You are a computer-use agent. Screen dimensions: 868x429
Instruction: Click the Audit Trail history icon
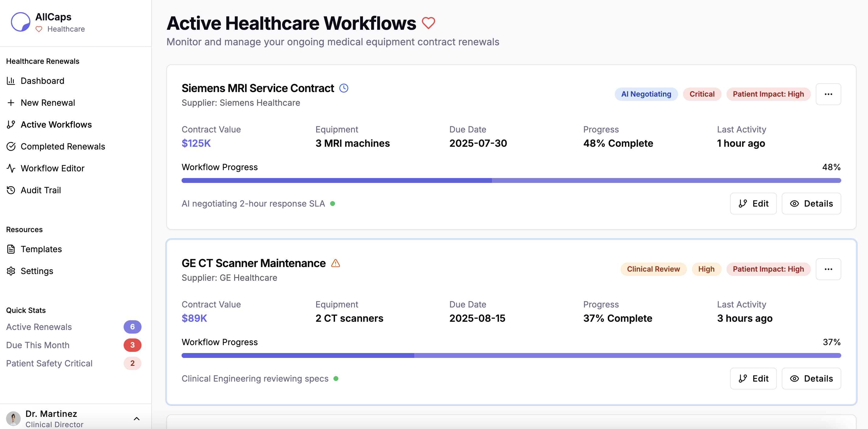coord(11,190)
